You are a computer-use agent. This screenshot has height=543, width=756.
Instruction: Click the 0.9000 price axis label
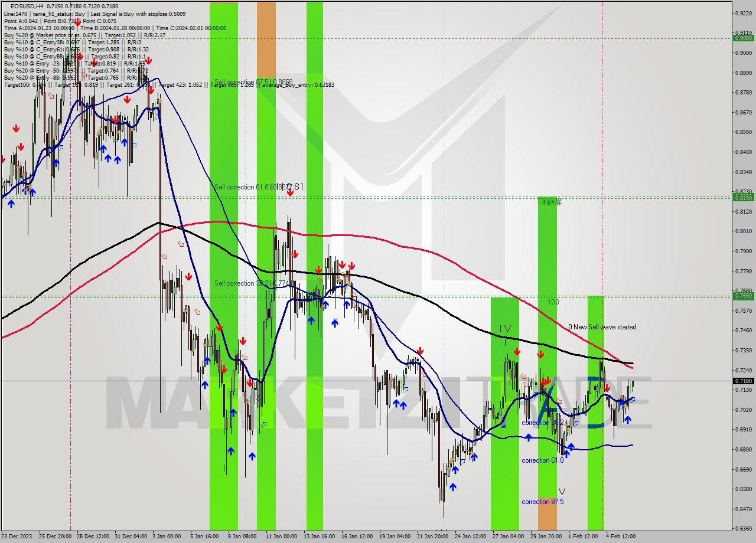(x=742, y=53)
